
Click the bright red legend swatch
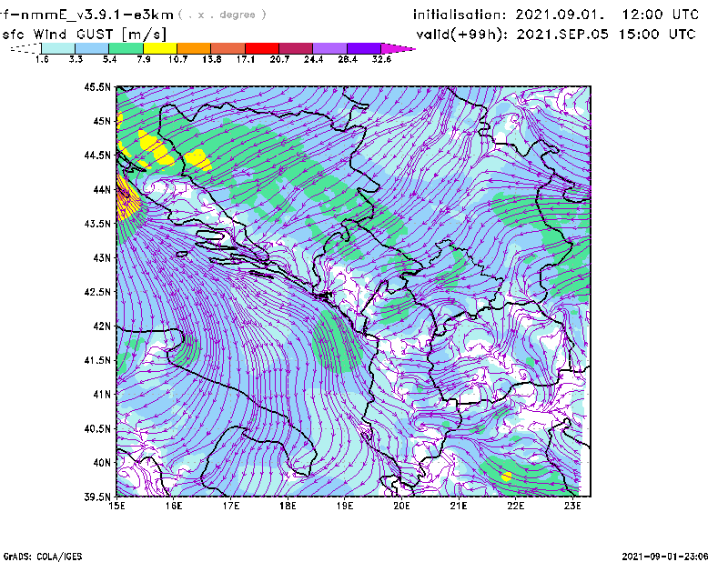coord(262,48)
